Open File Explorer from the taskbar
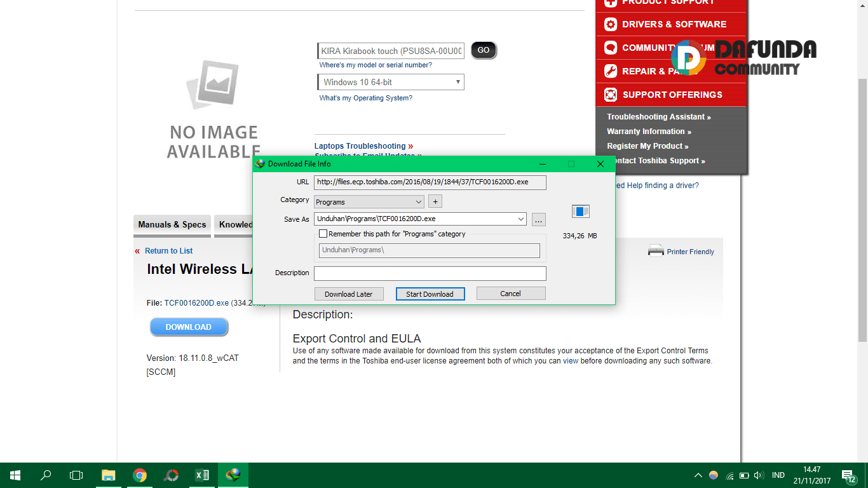 [109, 475]
